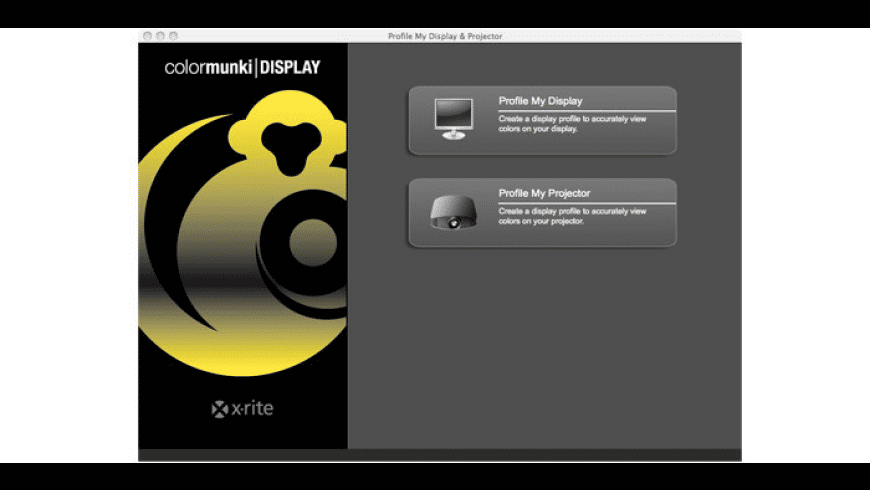This screenshot has height=490, width=870.
Task: Click 'Create a display profile' text about your display
Action: coord(572,124)
